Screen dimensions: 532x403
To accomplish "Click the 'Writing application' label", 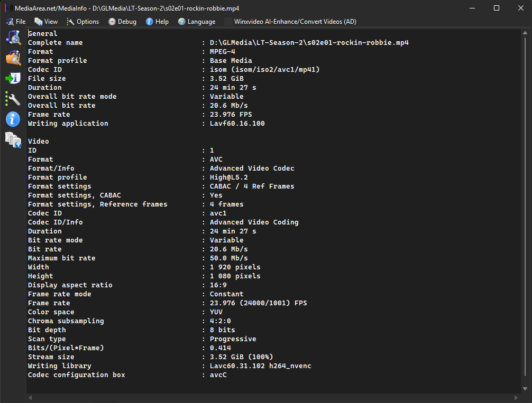I will [68, 124].
